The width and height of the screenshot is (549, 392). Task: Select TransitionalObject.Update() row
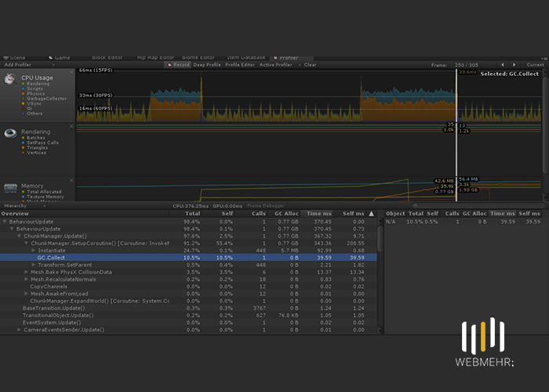[188, 315]
